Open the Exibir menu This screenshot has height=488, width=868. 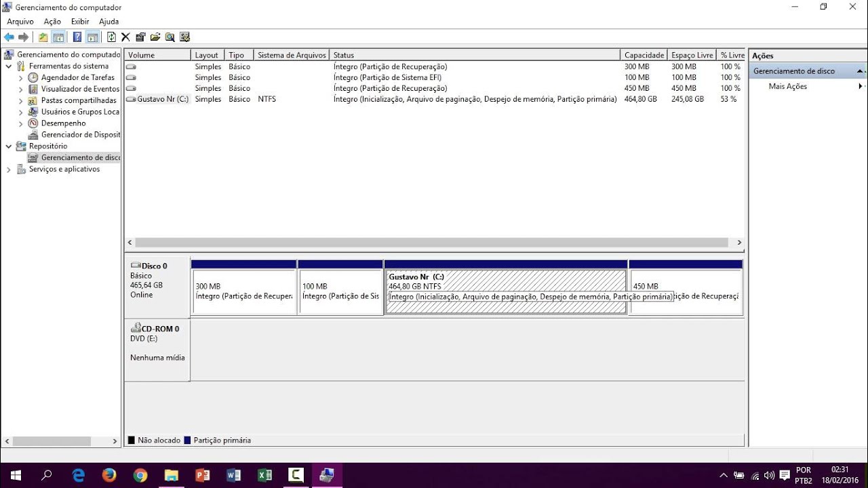click(x=80, y=22)
